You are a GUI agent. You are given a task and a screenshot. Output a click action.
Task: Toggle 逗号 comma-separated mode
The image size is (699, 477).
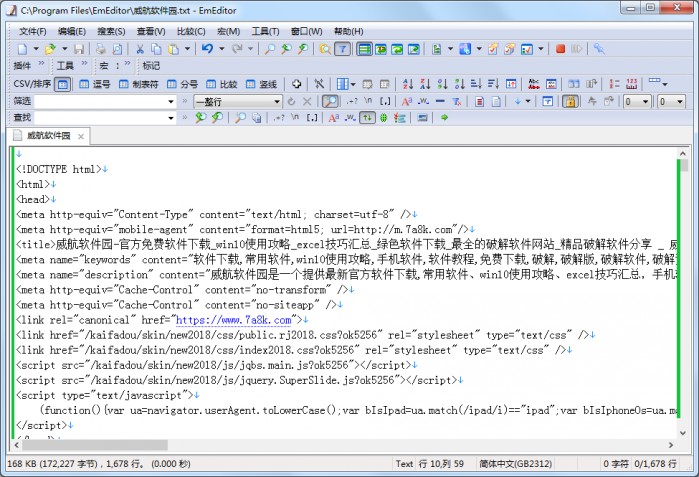click(x=95, y=84)
